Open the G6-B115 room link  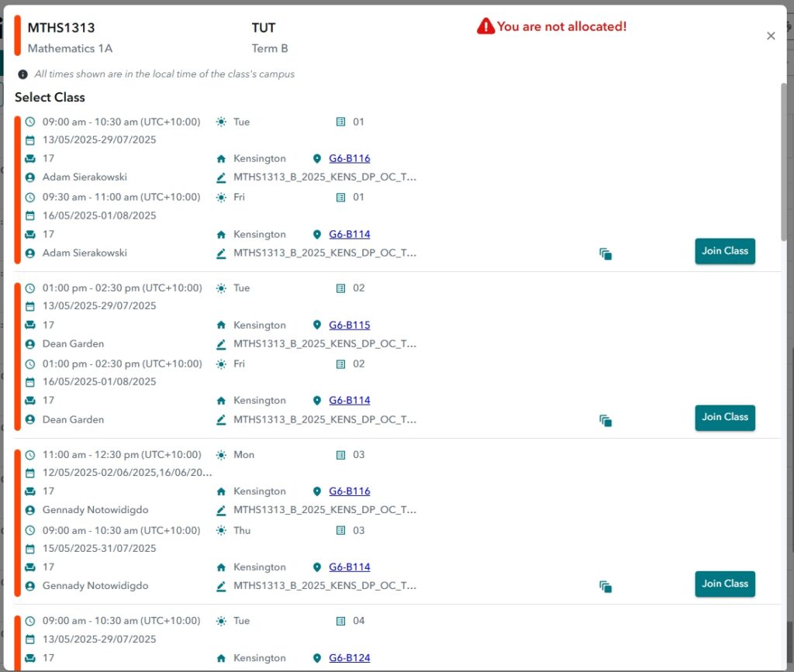coord(349,326)
